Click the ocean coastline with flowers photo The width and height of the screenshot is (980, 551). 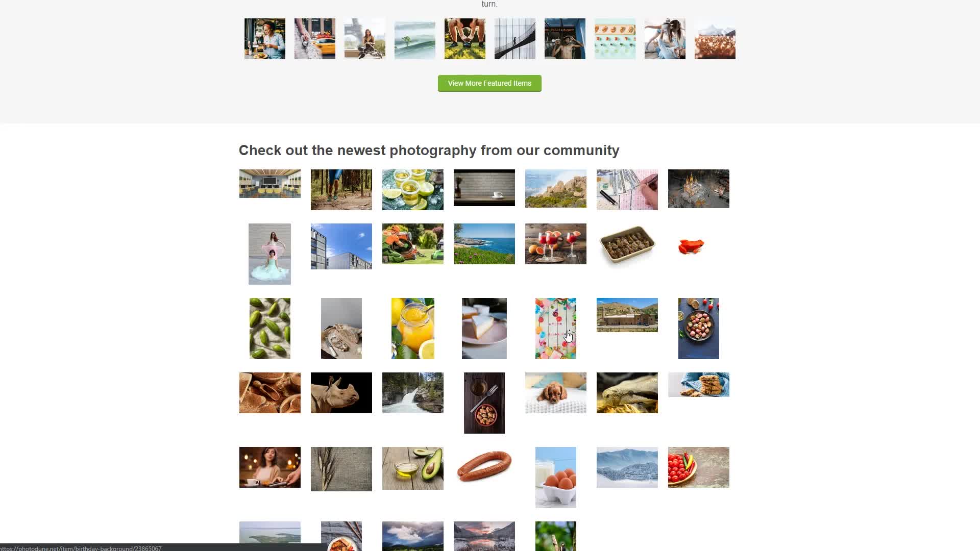pos(484,244)
